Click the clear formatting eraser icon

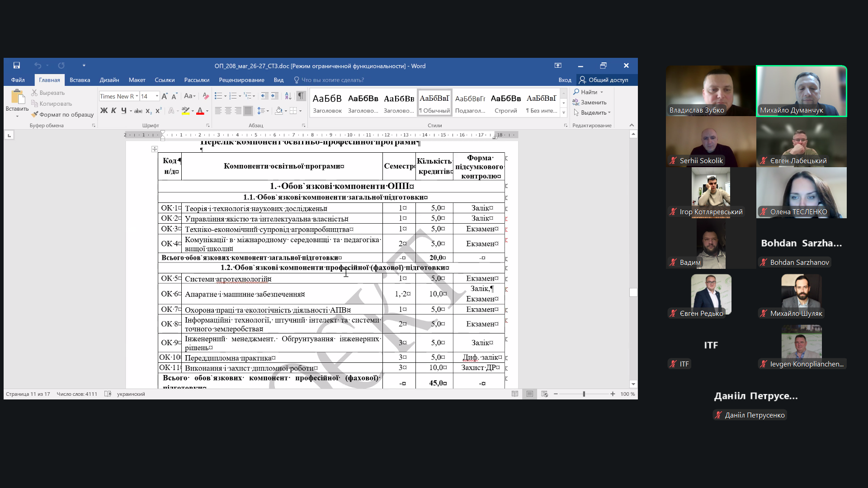point(206,96)
